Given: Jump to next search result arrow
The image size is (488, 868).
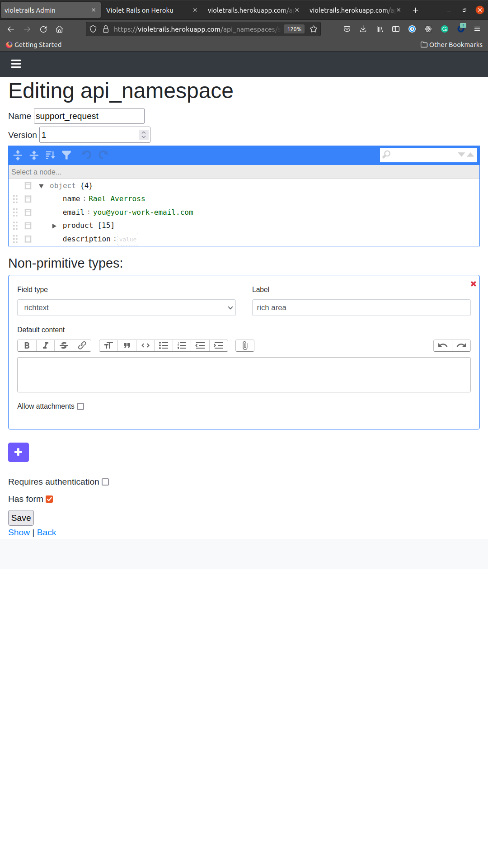Looking at the screenshot, I should click(x=461, y=155).
